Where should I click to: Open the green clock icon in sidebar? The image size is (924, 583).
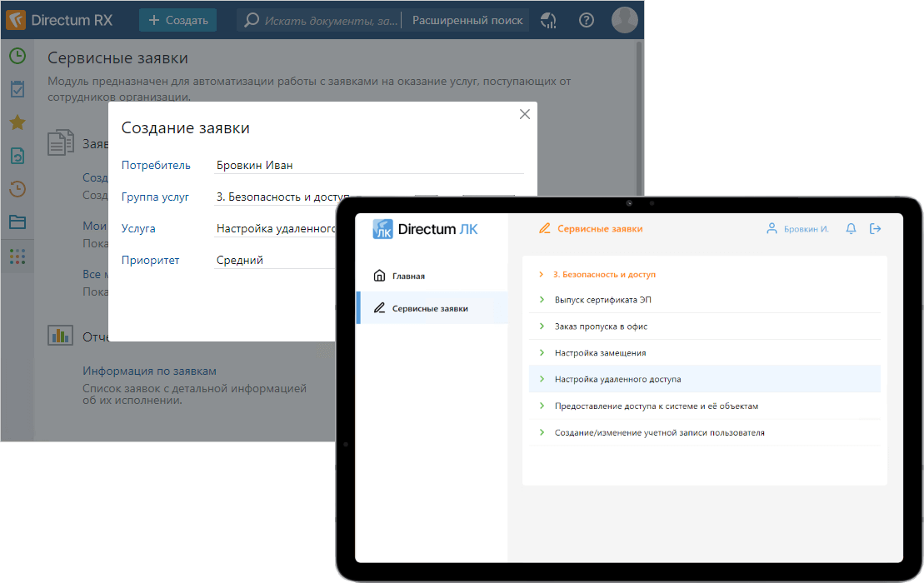pyautogui.click(x=17, y=56)
